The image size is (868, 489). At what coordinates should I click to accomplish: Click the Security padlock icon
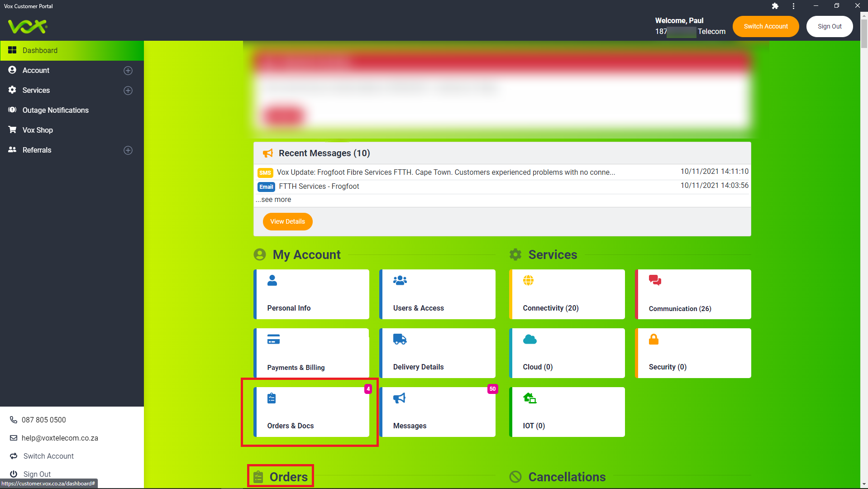(x=653, y=339)
